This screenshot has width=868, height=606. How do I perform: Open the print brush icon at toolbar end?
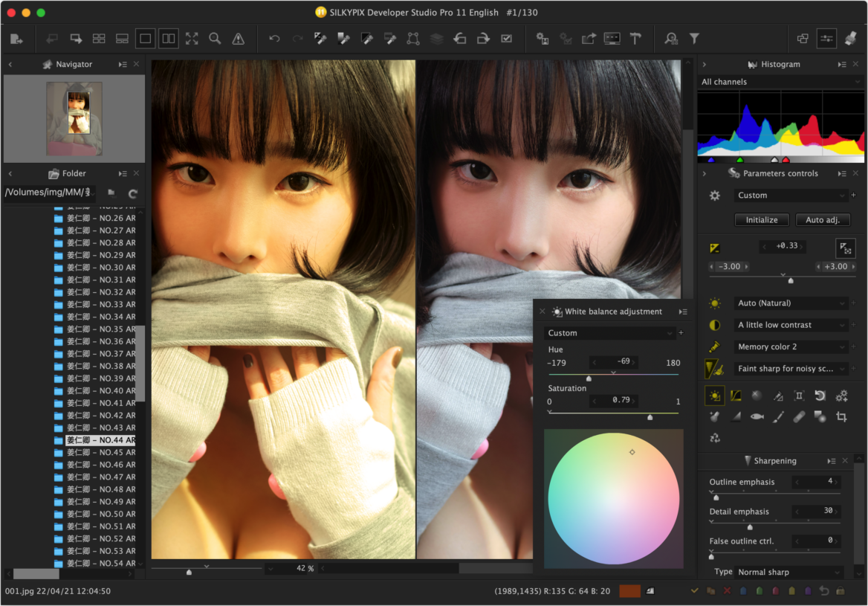point(850,38)
